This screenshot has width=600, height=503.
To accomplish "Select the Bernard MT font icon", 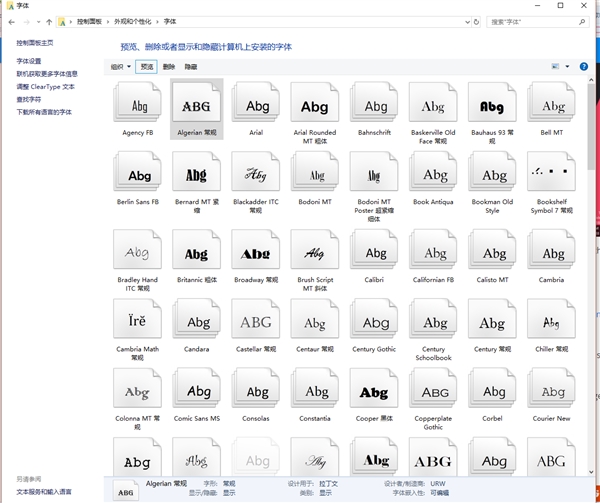I will point(196,171).
